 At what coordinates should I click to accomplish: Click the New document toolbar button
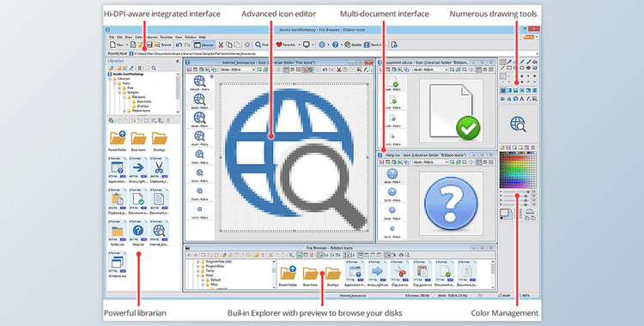click(x=116, y=45)
